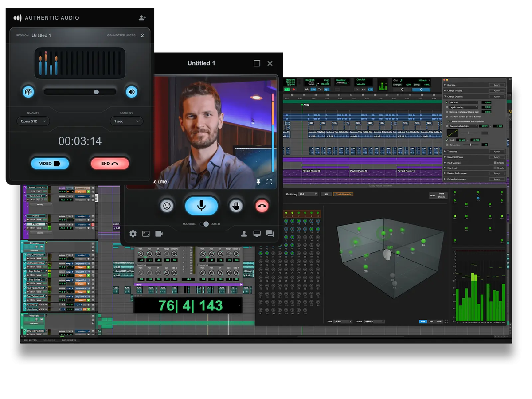Image resolution: width=532 pixels, height=399 pixels.
Task: Click the blue VIDEO button
Action: (x=50, y=164)
